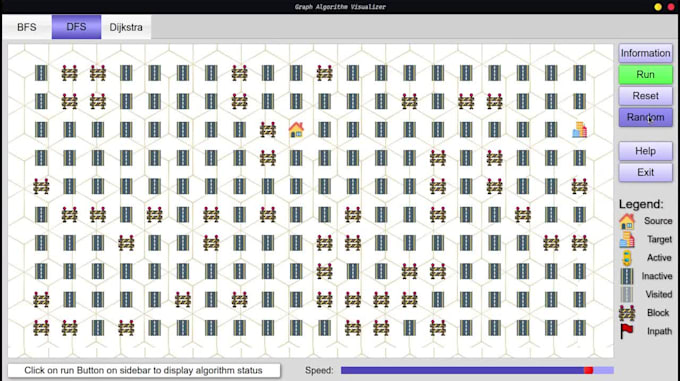
Task: Click the Source house icon in the legend
Action: 627,221
